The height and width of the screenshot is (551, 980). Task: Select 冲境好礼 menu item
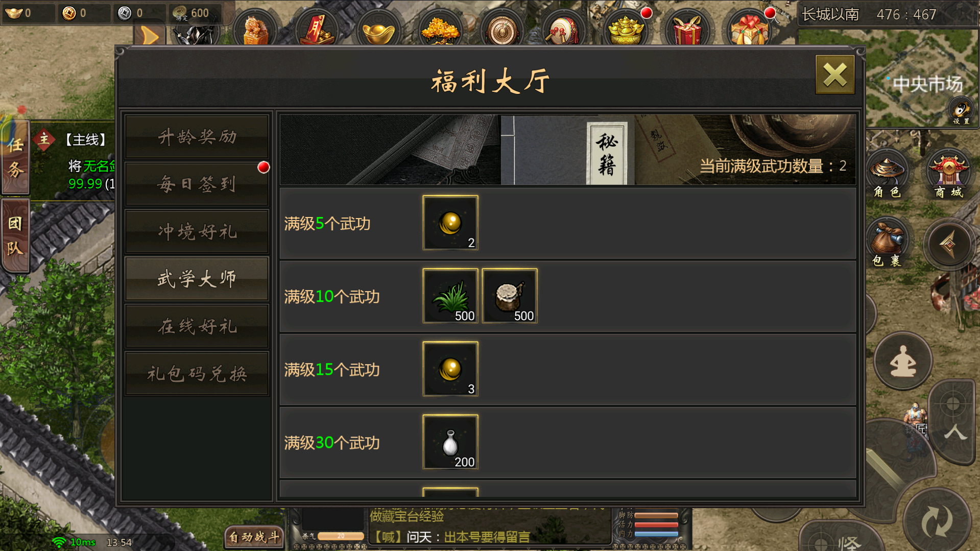[197, 231]
